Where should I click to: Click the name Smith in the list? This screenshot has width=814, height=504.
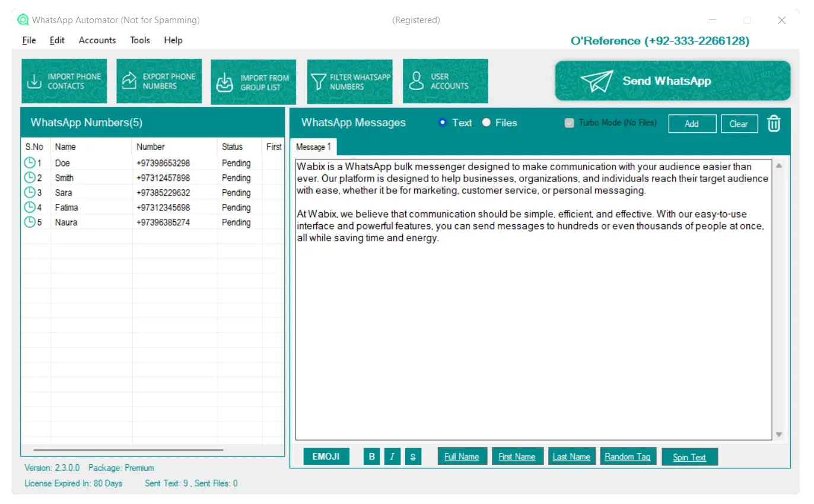[x=64, y=178]
